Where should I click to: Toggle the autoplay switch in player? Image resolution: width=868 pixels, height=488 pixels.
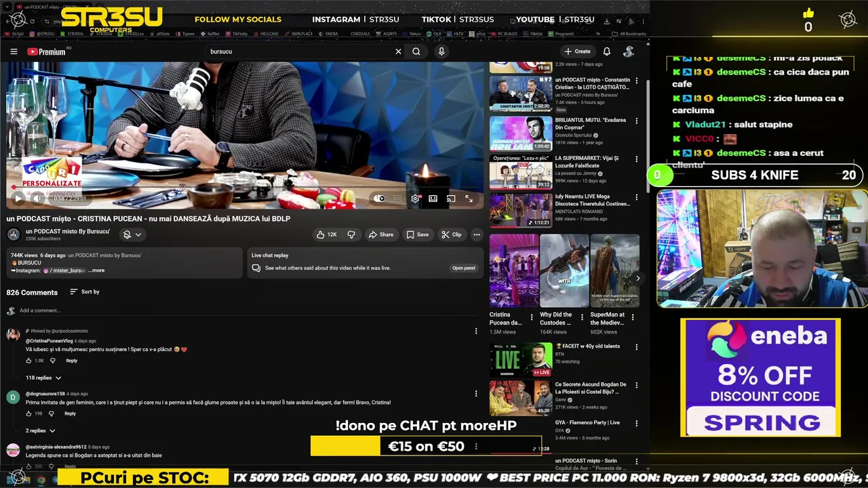(x=380, y=199)
